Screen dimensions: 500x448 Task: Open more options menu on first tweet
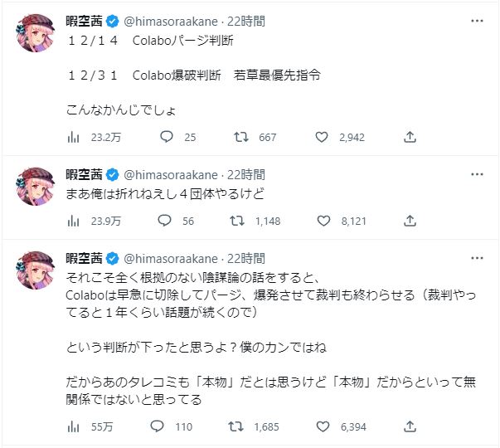point(476,21)
